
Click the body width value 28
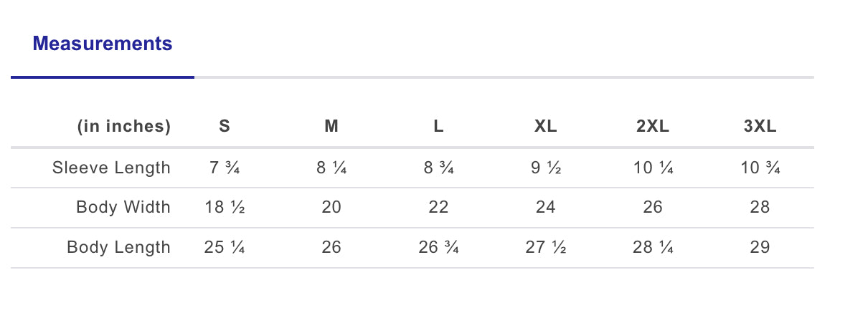(760, 208)
